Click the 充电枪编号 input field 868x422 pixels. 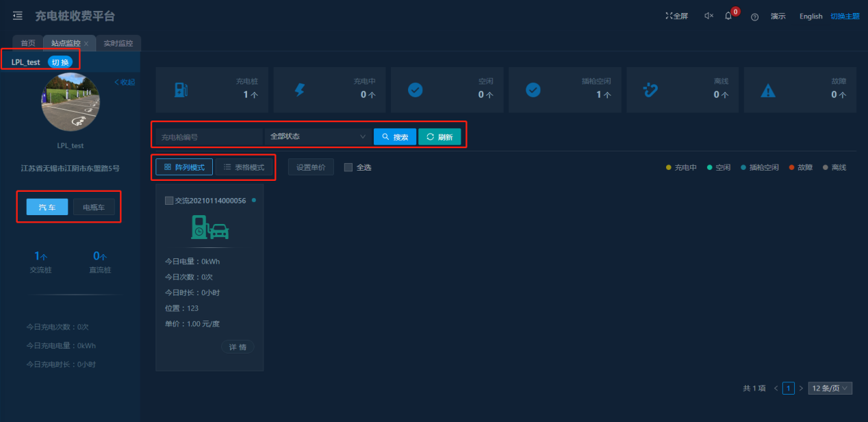click(209, 137)
